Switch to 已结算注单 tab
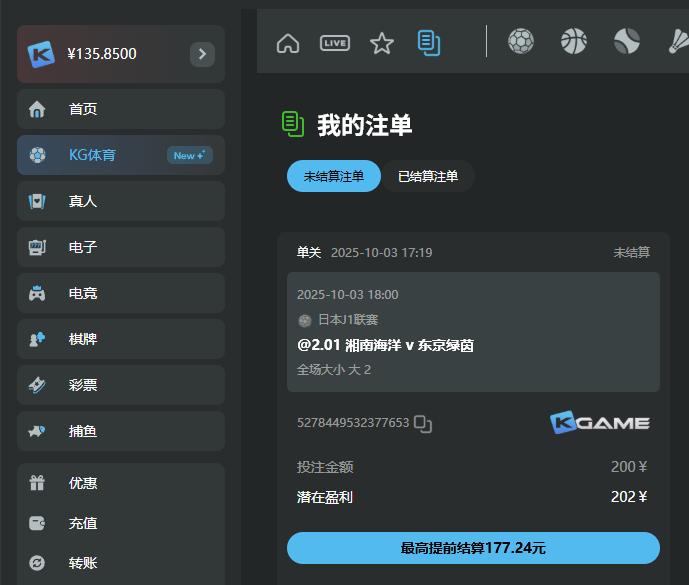The image size is (689, 585). tap(428, 176)
